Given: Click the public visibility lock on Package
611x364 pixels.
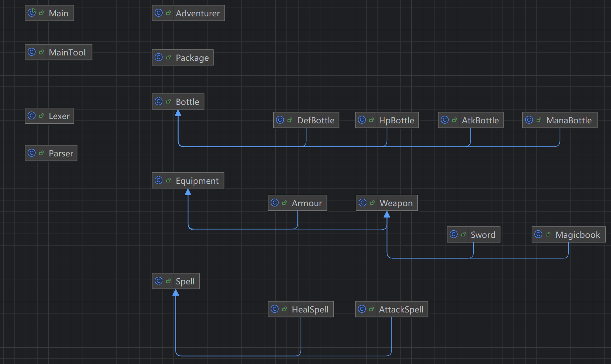Looking at the screenshot, I should [x=169, y=57].
